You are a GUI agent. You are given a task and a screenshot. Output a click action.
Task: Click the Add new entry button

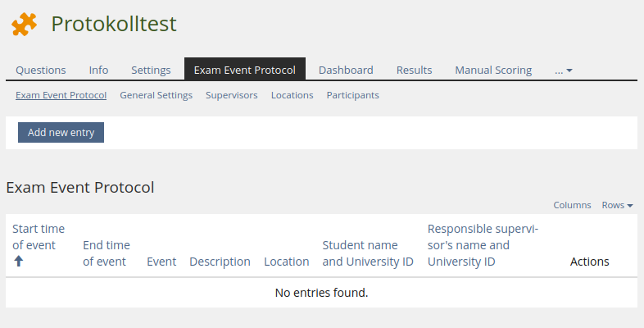pyautogui.click(x=61, y=133)
